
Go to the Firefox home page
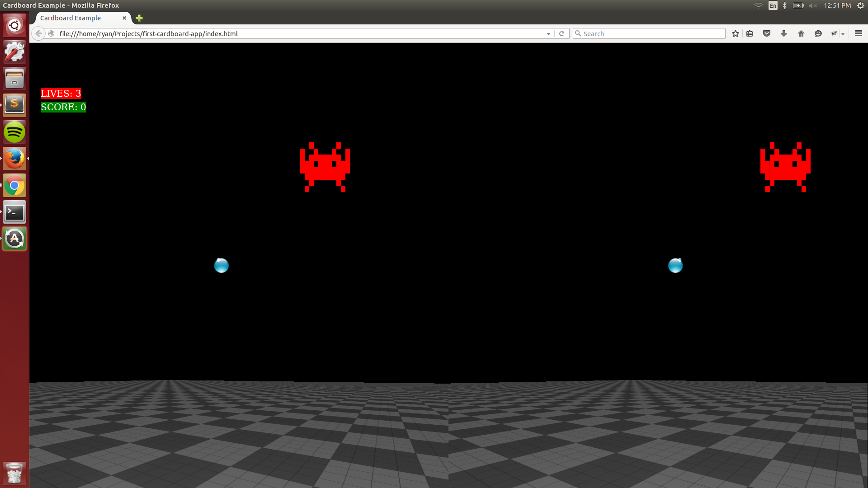(801, 33)
